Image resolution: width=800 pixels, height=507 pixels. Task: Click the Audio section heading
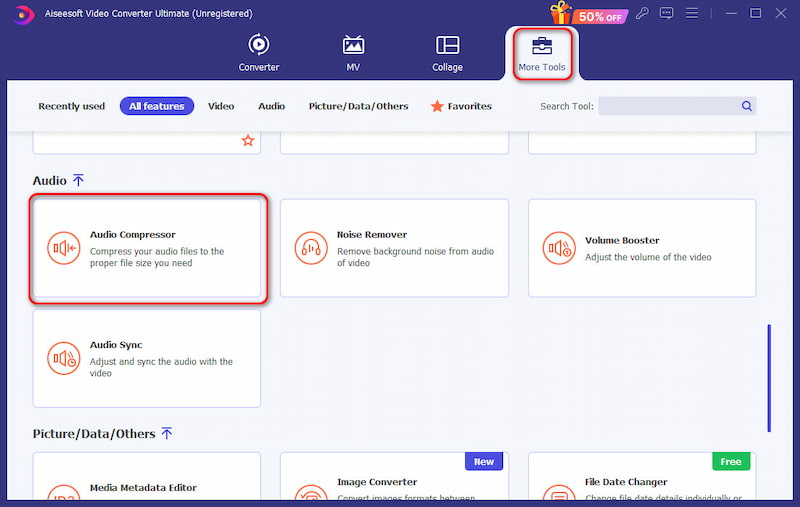[x=49, y=181]
